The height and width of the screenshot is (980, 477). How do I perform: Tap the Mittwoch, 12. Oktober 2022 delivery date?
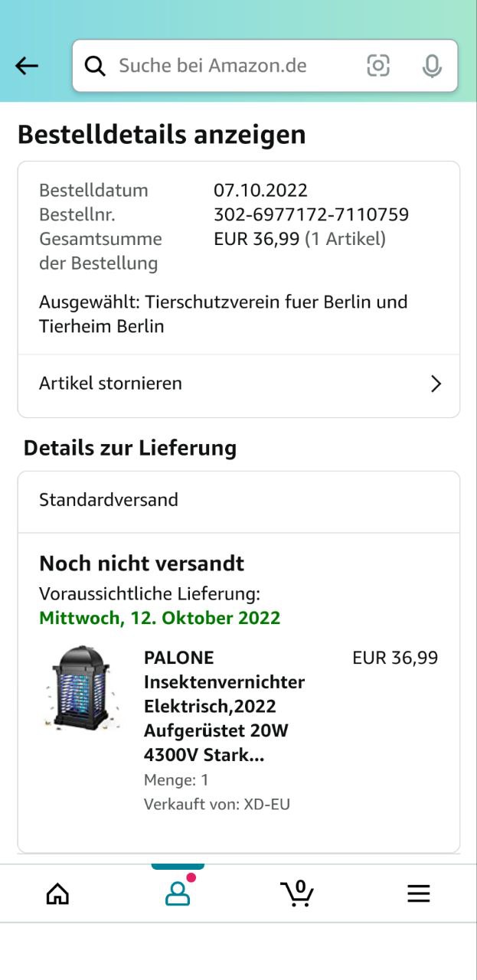pos(160,618)
